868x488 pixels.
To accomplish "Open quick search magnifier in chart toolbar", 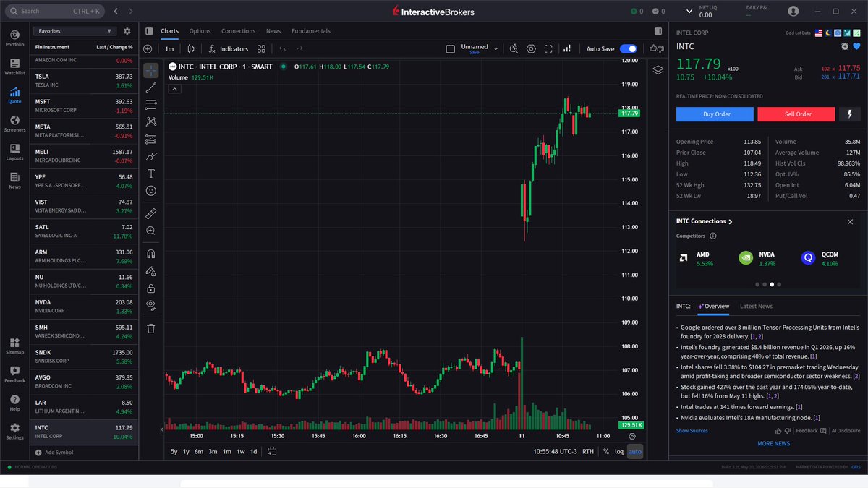I will click(514, 49).
